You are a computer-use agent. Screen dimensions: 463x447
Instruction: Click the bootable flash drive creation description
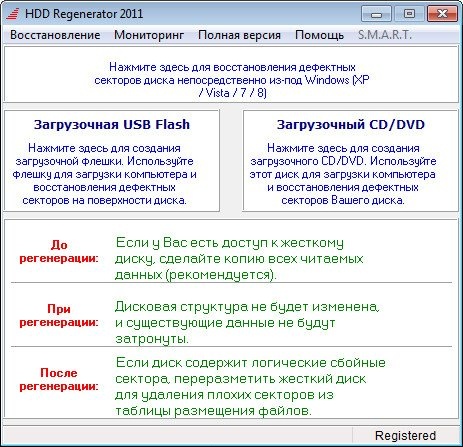pos(105,174)
